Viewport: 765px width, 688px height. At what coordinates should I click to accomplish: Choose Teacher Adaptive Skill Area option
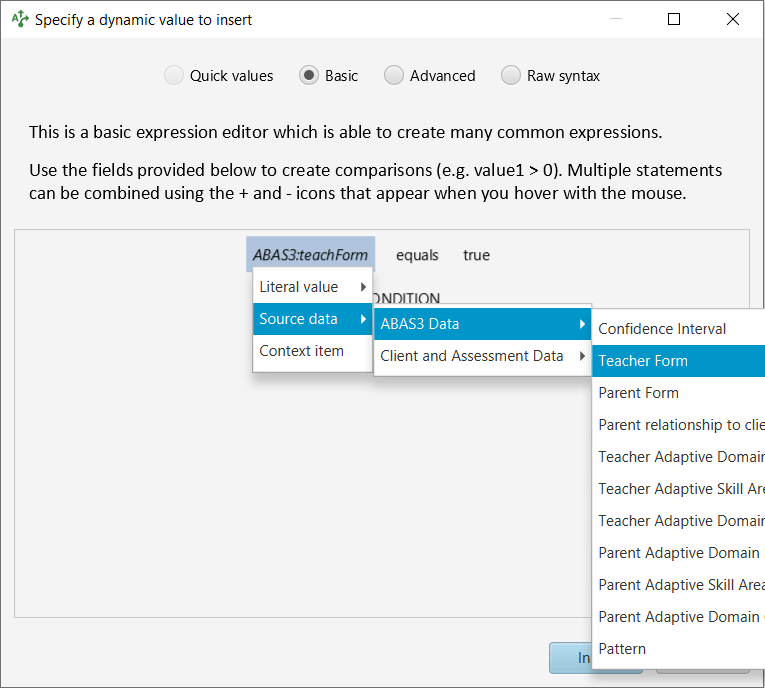coord(678,489)
